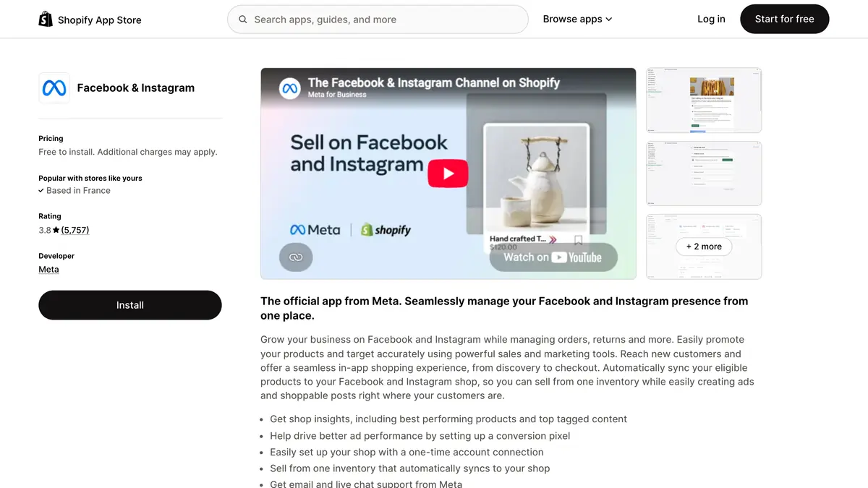Viewport: 868px width, 488px height.
Task: Click the Shopify logo in the video
Action: tap(386, 230)
